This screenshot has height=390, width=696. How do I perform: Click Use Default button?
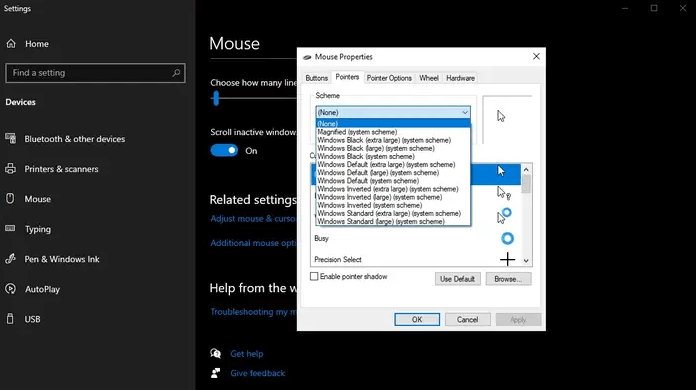tap(457, 279)
